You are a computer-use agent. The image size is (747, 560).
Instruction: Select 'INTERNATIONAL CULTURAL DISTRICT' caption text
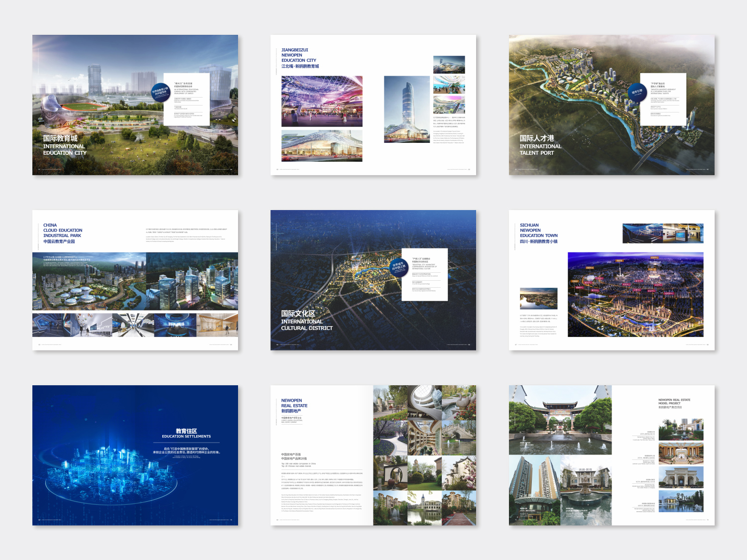307,325
